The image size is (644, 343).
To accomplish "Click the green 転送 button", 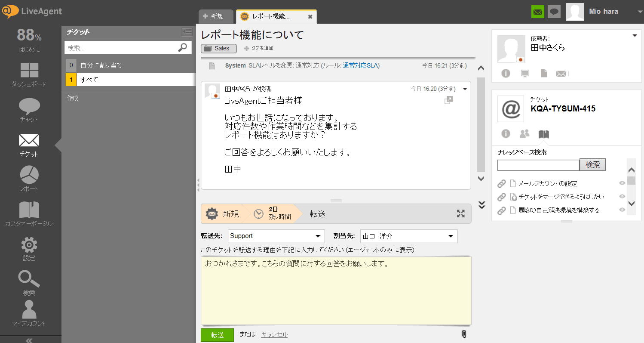I will 217,335.
